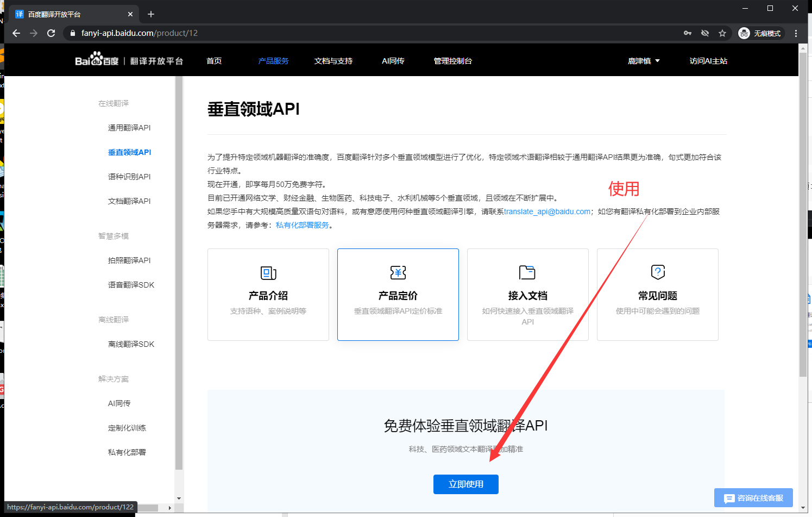812x517 pixels.
Task: Open the saved passwords key icon
Action: click(688, 33)
